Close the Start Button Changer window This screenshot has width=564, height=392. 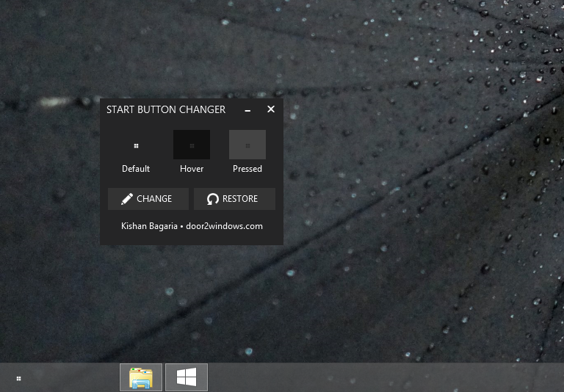point(271,109)
